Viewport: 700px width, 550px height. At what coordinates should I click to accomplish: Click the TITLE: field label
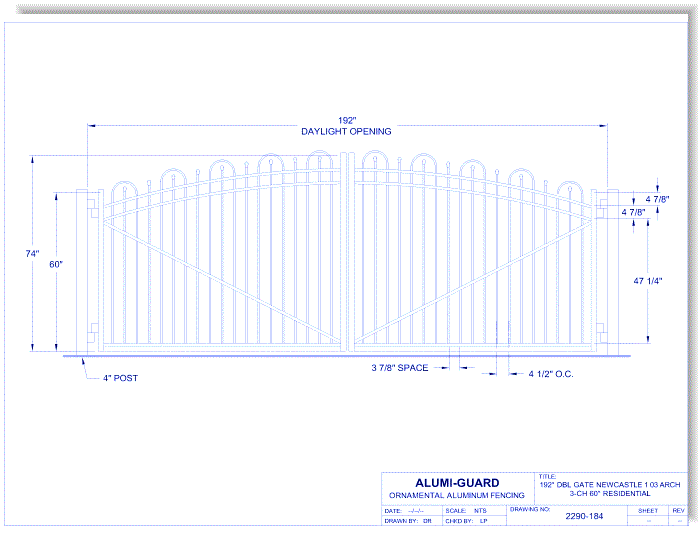point(547,477)
